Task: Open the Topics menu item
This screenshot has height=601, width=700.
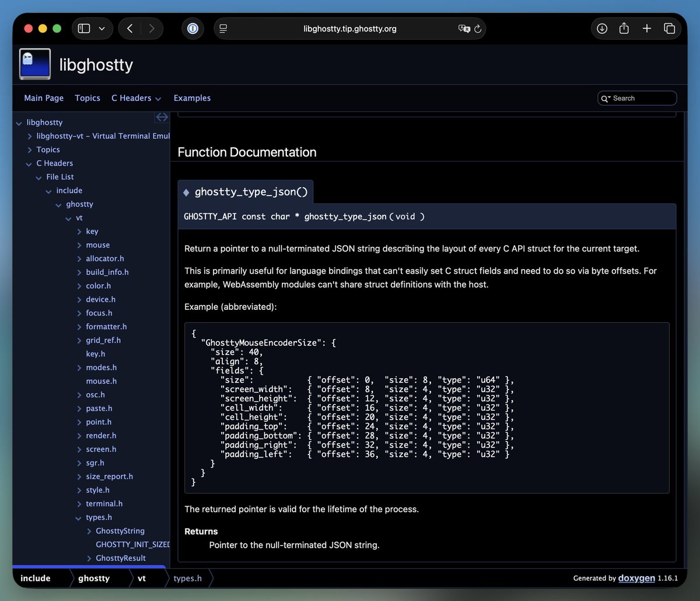Action: pyautogui.click(x=87, y=98)
